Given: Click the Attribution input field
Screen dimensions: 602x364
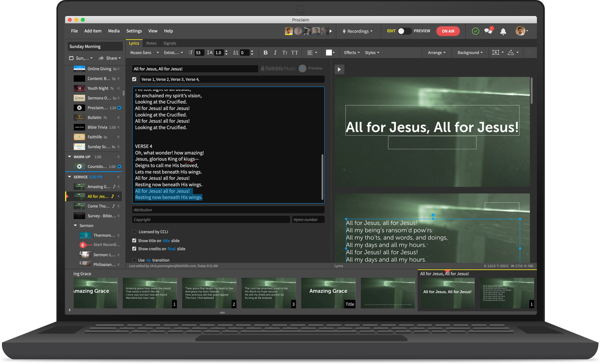Looking at the screenshot, I should [x=228, y=210].
